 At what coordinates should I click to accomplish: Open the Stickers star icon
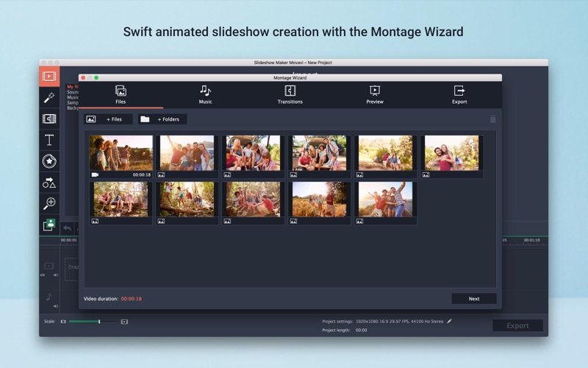point(49,161)
